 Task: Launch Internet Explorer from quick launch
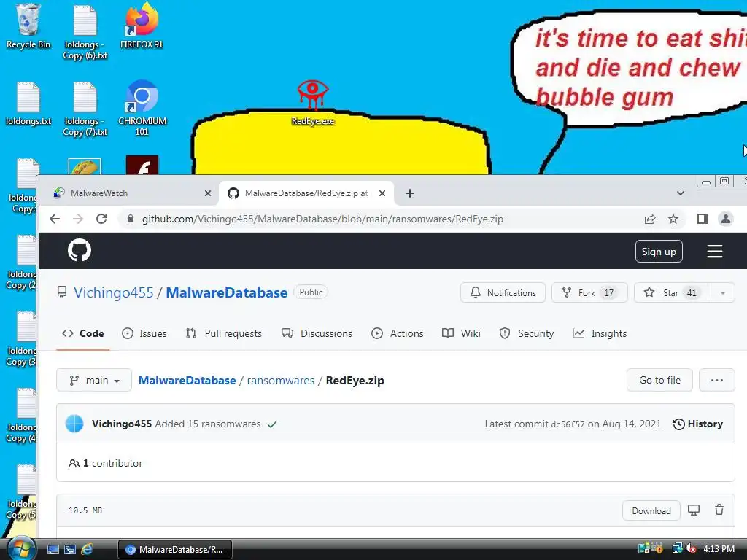point(87,550)
